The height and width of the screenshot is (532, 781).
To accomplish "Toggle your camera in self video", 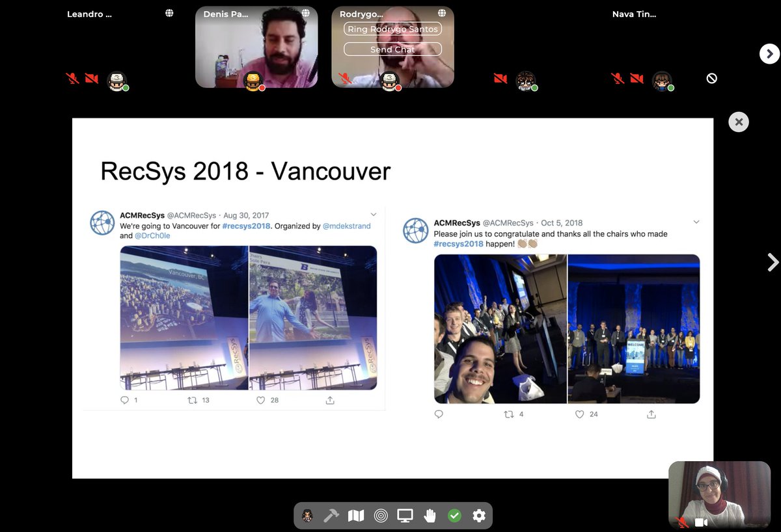I will click(x=702, y=522).
